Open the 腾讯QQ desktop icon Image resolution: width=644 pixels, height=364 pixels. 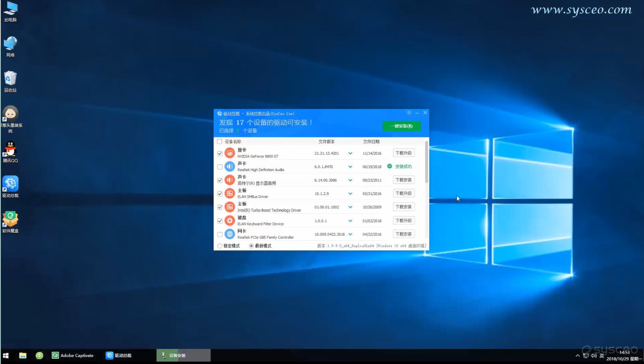(10, 152)
